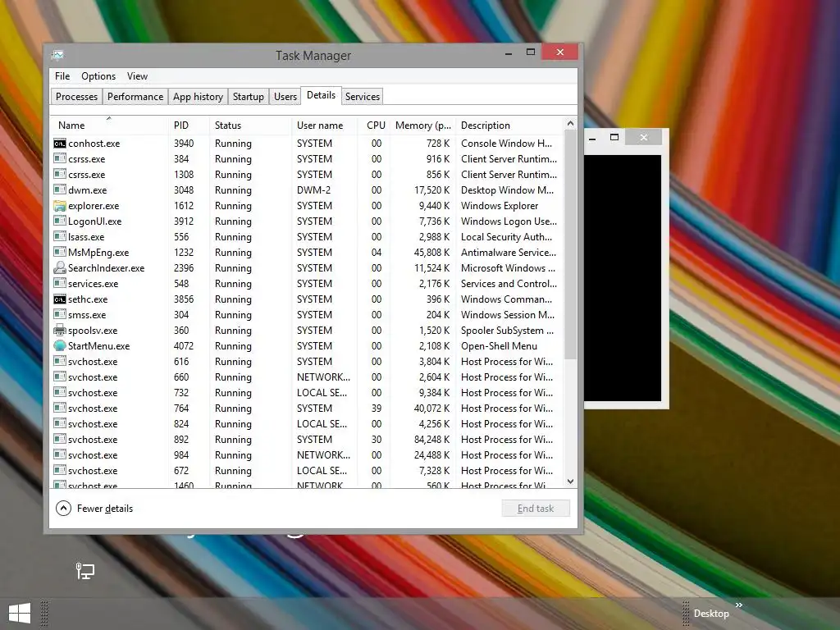Click the vertical scrollbar thumb

tap(571, 244)
